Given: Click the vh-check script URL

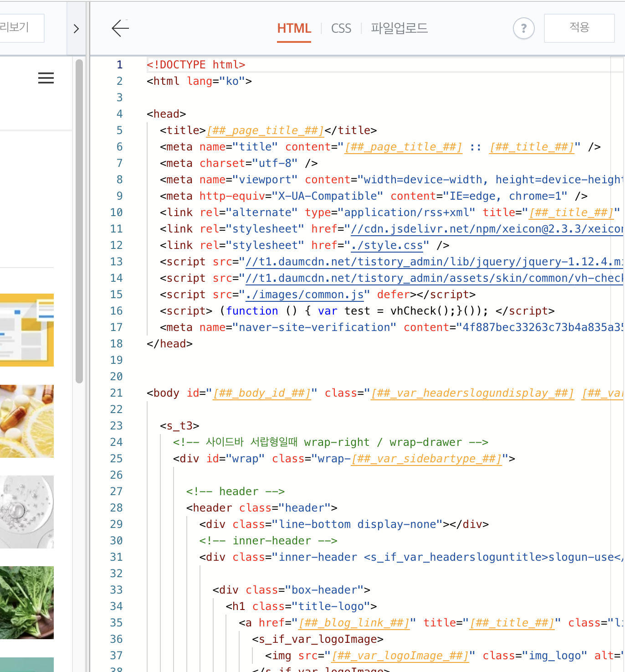Looking at the screenshot, I should tap(434, 278).
